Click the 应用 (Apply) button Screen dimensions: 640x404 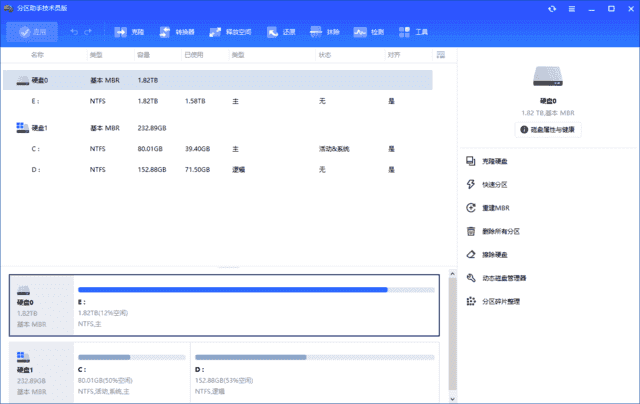30,32
